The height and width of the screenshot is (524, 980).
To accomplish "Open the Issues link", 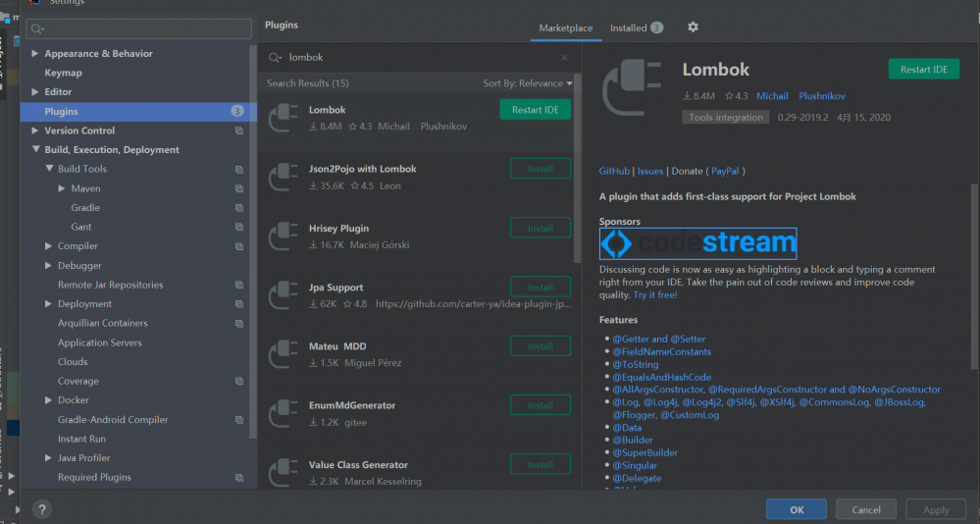I will (650, 172).
